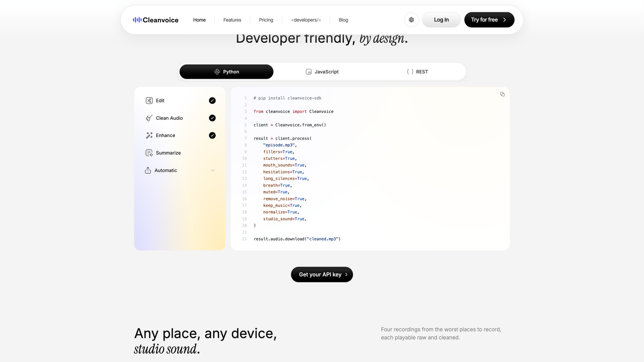Uncheck the Clean Audio checkmark
Screen dimensions: 644x362
coord(212,118)
